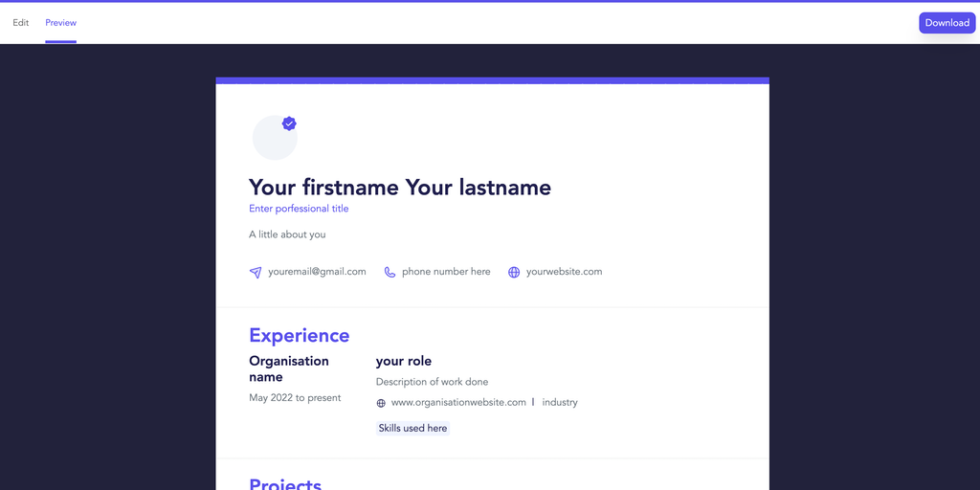
Task: Click the globe icon beside organisation website
Action: point(381,403)
